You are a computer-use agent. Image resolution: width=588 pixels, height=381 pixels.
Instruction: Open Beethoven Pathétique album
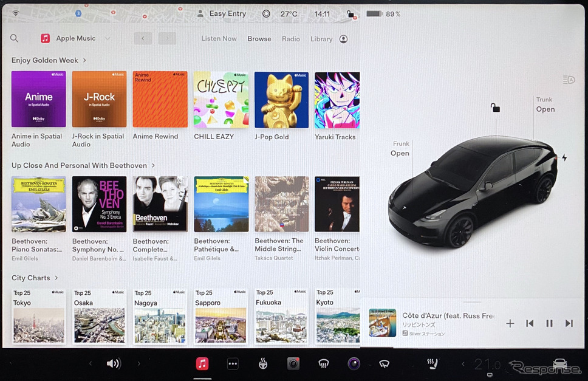[x=221, y=204]
